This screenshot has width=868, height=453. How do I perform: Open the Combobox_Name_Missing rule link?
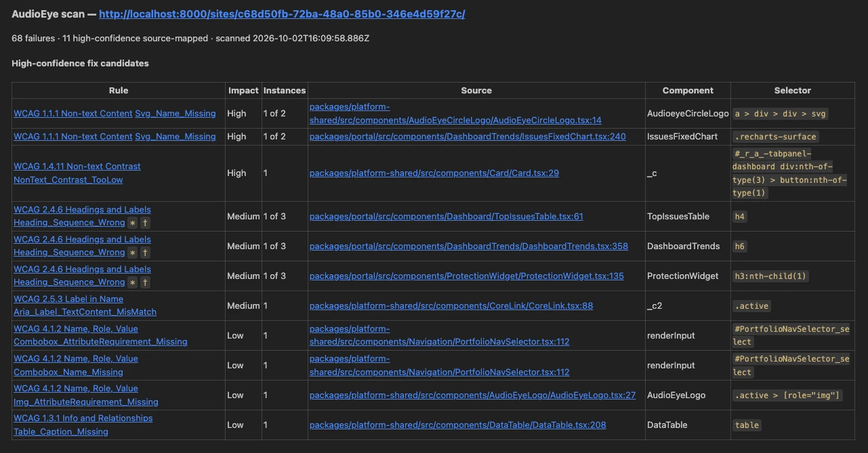68,372
